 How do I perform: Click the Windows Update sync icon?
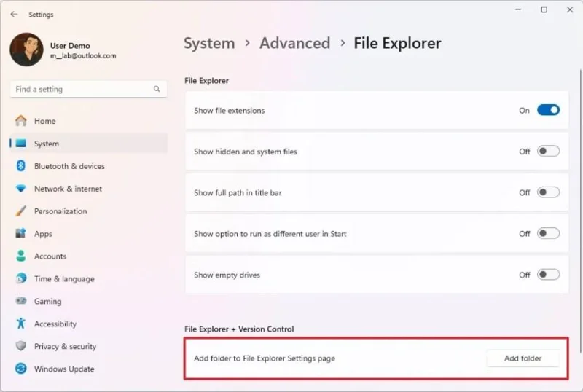point(21,369)
